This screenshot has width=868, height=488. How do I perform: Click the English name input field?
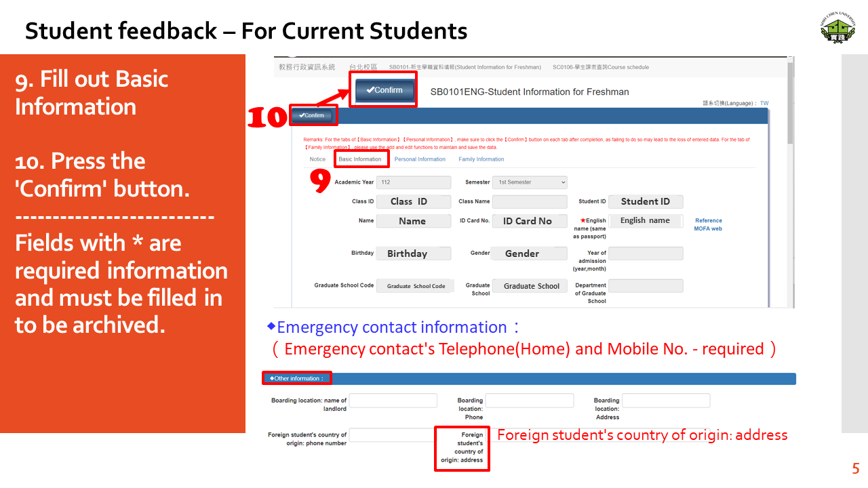point(646,220)
